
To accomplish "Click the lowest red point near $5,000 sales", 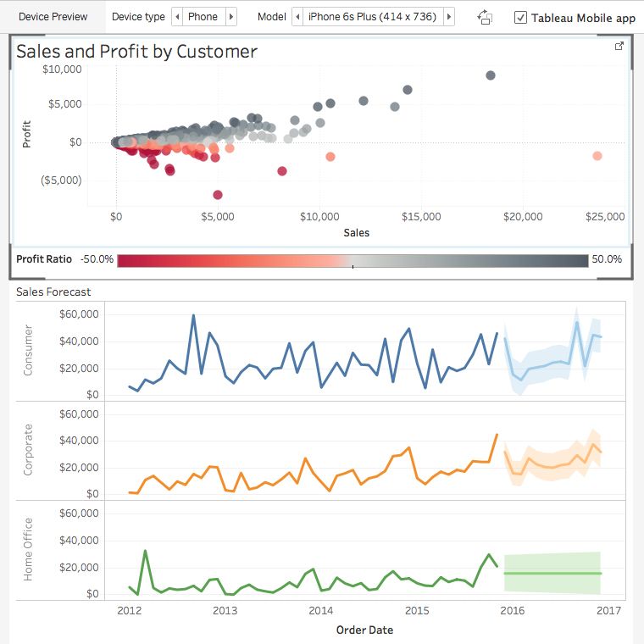I will 218,195.
